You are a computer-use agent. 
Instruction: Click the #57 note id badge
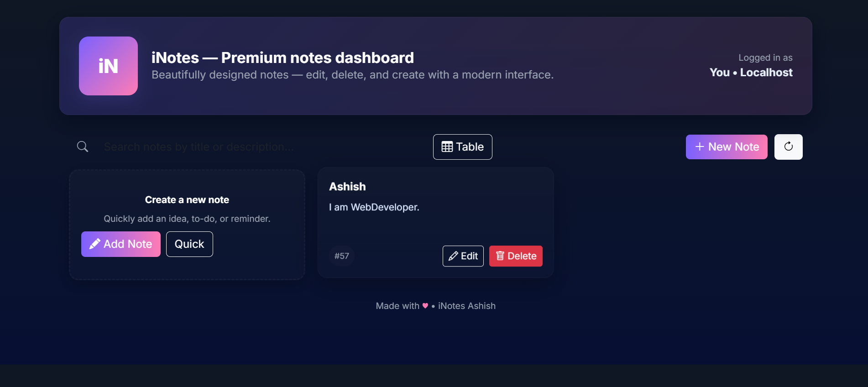click(x=341, y=256)
